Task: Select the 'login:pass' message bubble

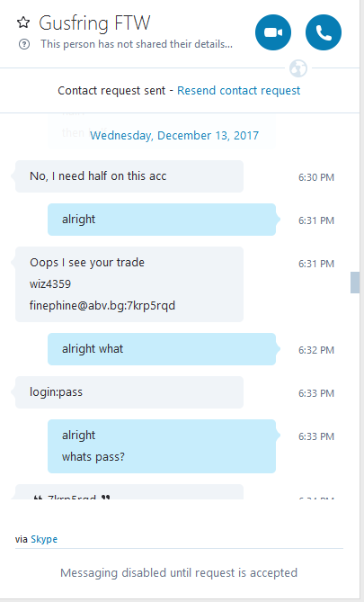Action: [x=129, y=392]
